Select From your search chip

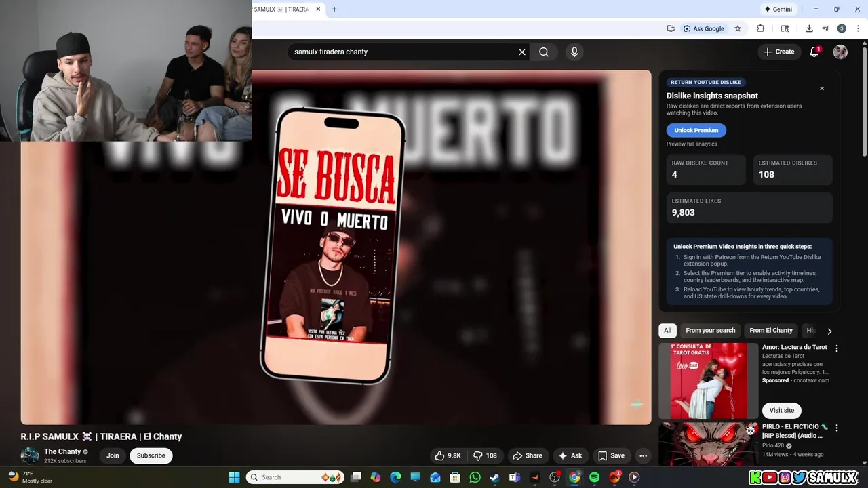coord(710,331)
